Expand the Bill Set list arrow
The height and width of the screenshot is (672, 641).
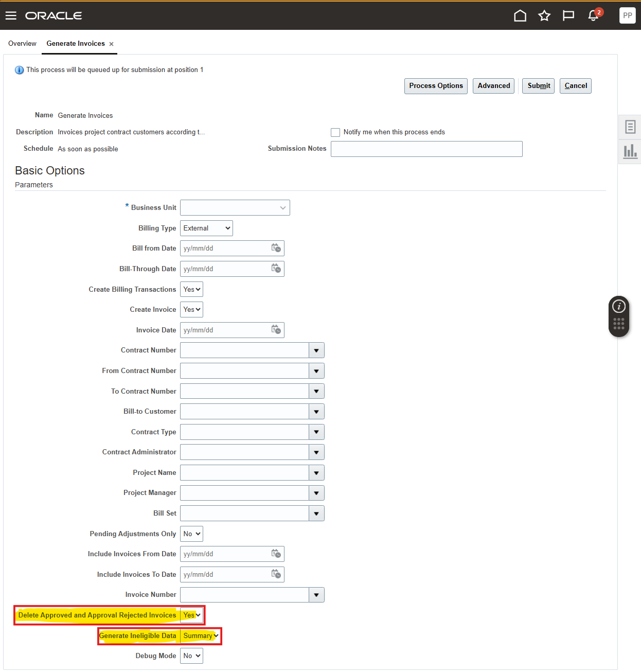point(316,514)
